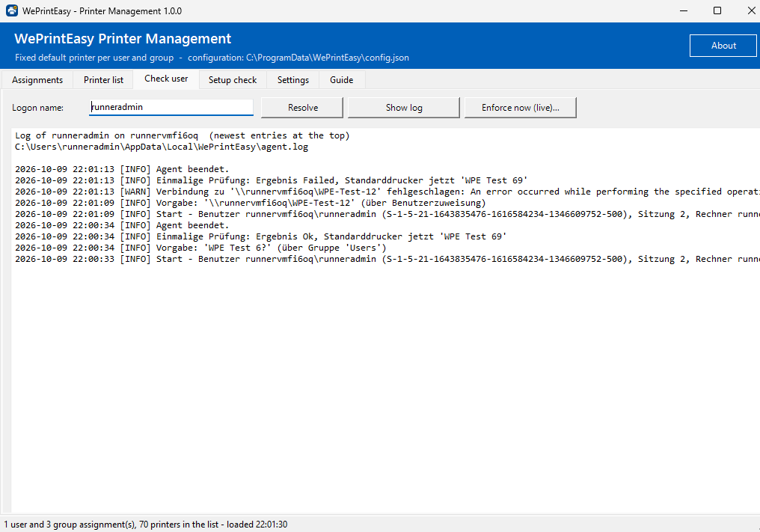Show the Guide tab
The height and width of the screenshot is (532, 760).
342,80
